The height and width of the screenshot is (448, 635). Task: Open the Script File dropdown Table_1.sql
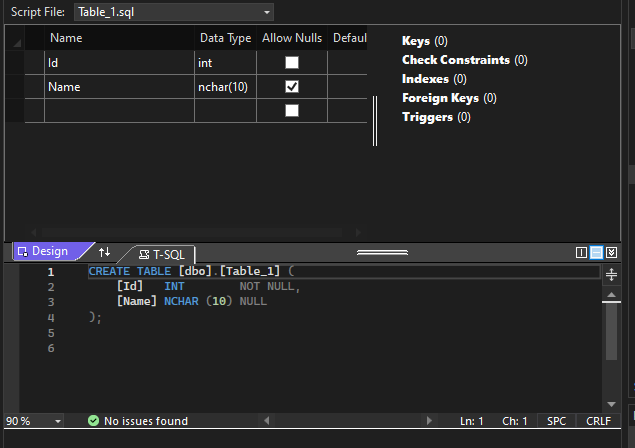tap(174, 12)
